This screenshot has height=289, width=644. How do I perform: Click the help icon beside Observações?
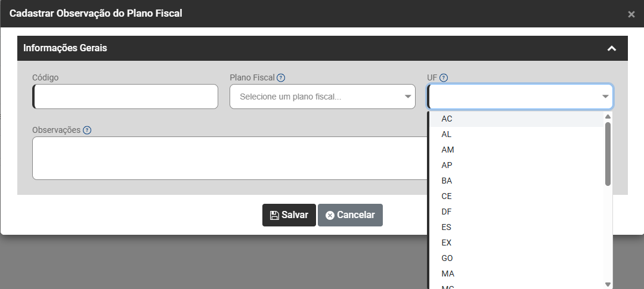point(87,130)
